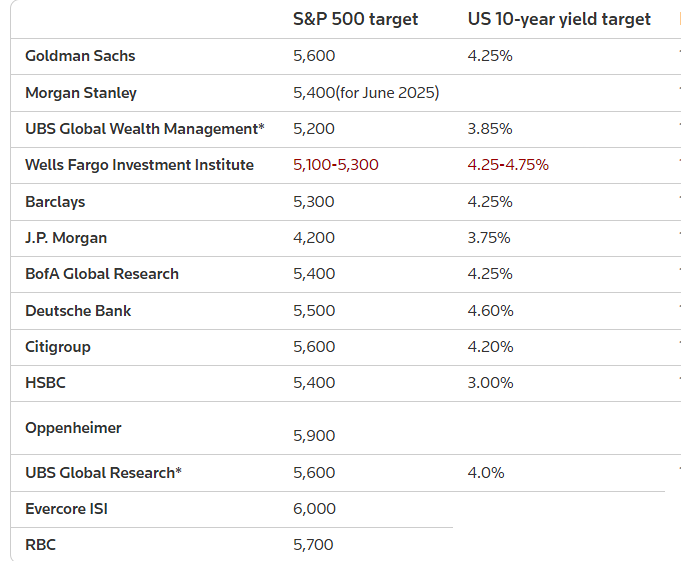Click Morgan Stanley's 5,400(for June 2025) cell
The height and width of the screenshot is (561, 681).
tap(366, 92)
